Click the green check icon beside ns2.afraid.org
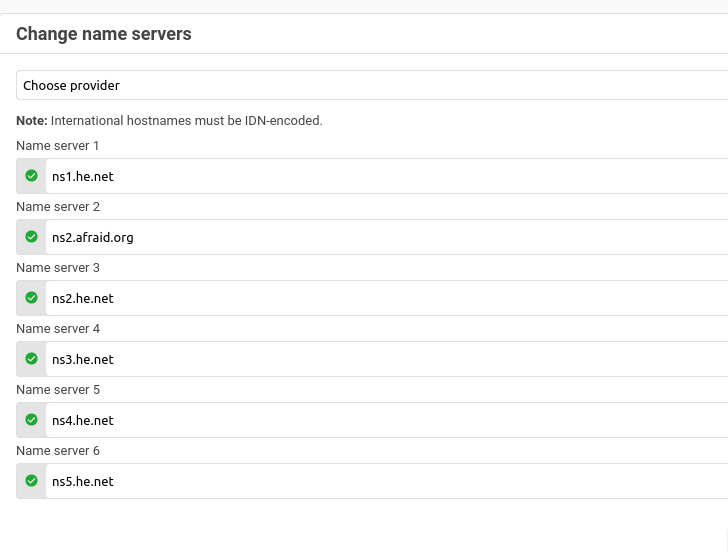This screenshot has width=728, height=552. pyautogui.click(x=31, y=237)
